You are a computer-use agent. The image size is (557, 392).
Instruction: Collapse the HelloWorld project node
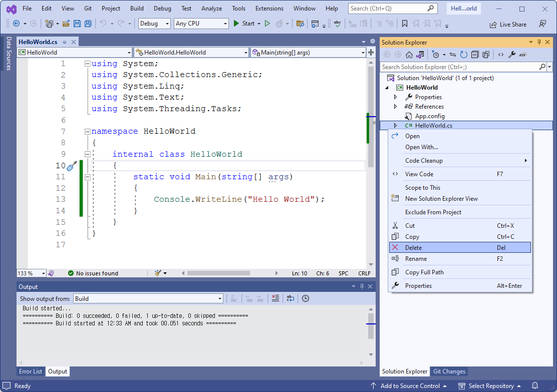(x=387, y=88)
